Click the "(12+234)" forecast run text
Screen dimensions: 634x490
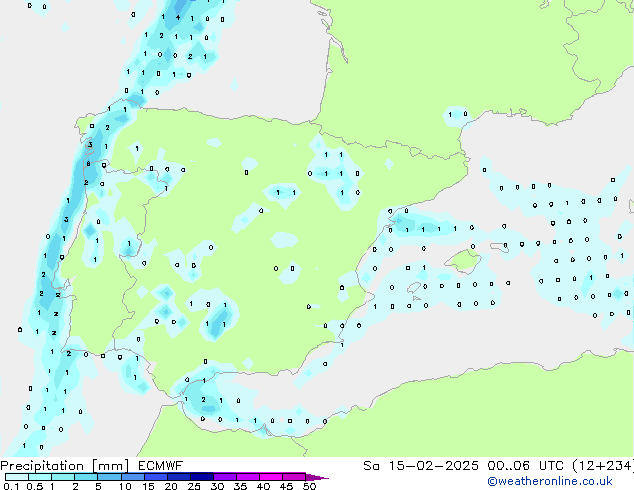603,466
